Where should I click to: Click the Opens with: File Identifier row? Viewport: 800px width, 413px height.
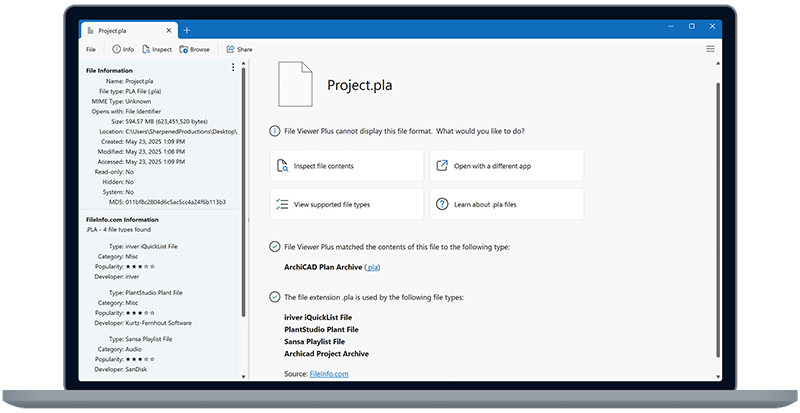[126, 111]
